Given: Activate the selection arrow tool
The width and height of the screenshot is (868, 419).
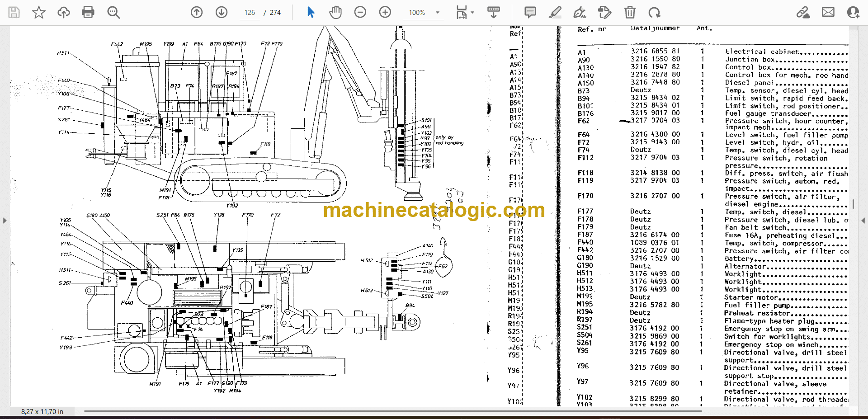Looking at the screenshot, I should (311, 12).
